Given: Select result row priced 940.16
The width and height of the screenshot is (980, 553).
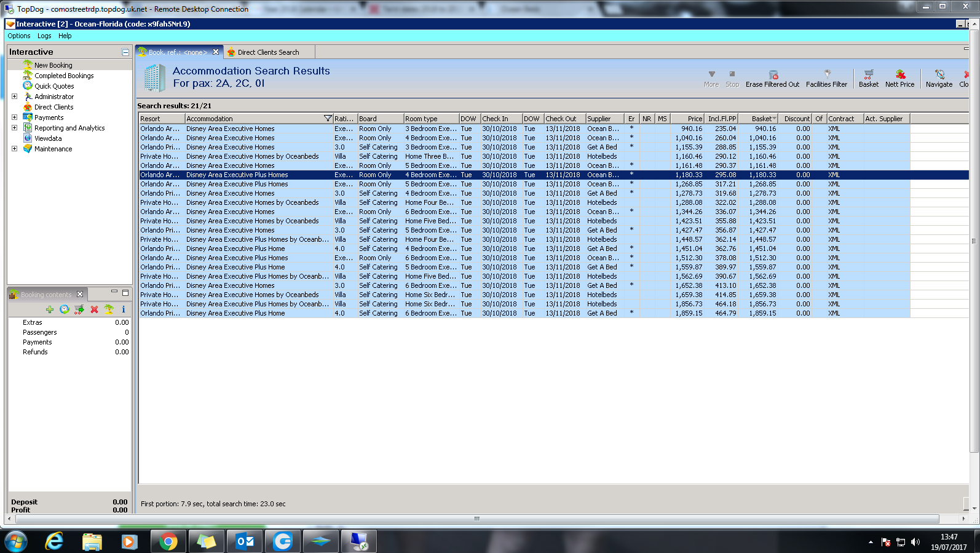Looking at the screenshot, I should tap(524, 129).
